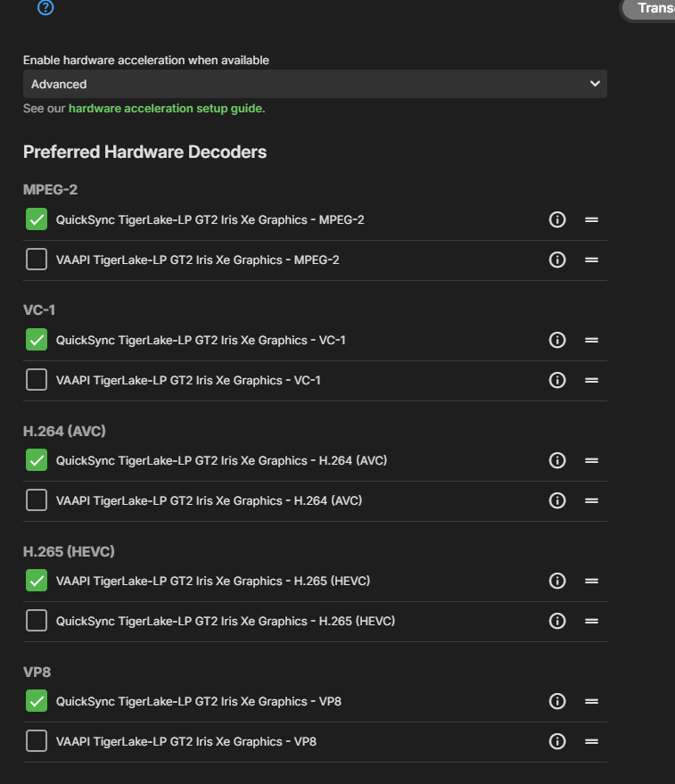Enable QuickSync H.265 (HEVC) decoder
The height and width of the screenshot is (784, 675).
(37, 621)
